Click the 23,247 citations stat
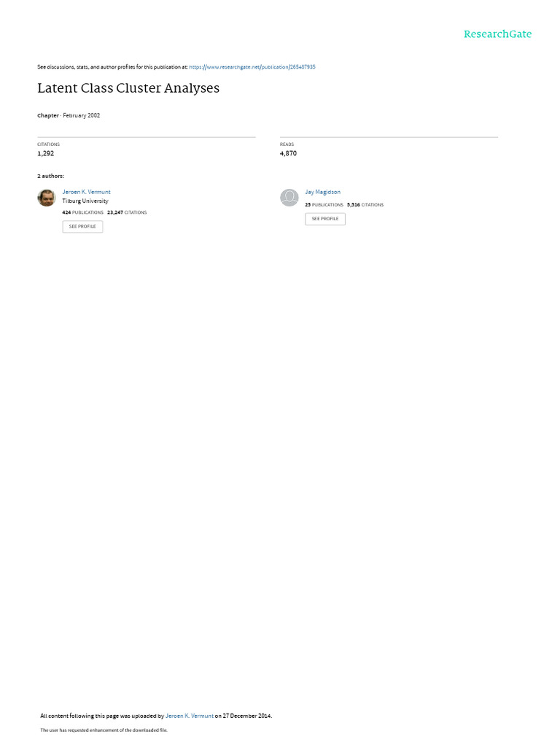The height and width of the screenshot is (747, 560). (x=127, y=212)
